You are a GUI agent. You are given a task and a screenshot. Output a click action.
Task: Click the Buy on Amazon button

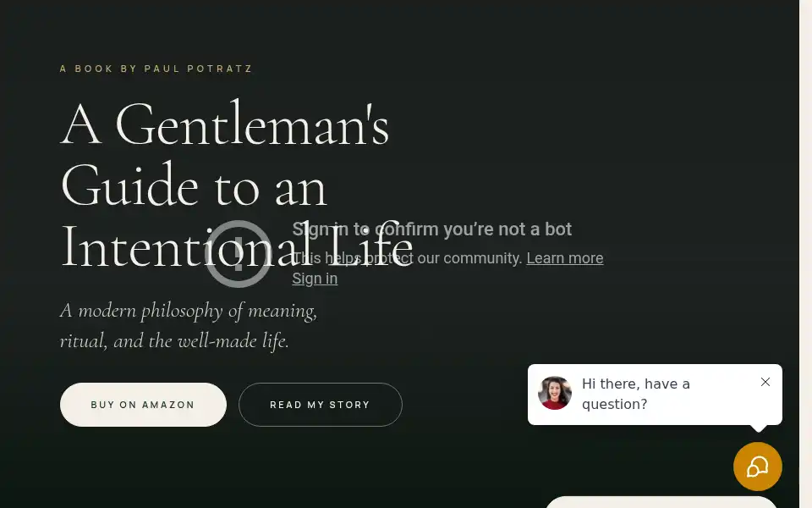[143, 405]
